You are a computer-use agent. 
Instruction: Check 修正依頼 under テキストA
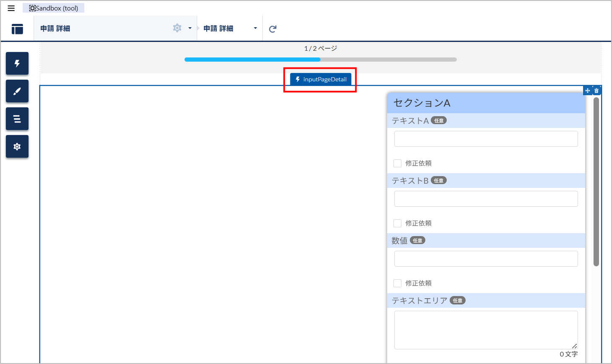[398, 163]
